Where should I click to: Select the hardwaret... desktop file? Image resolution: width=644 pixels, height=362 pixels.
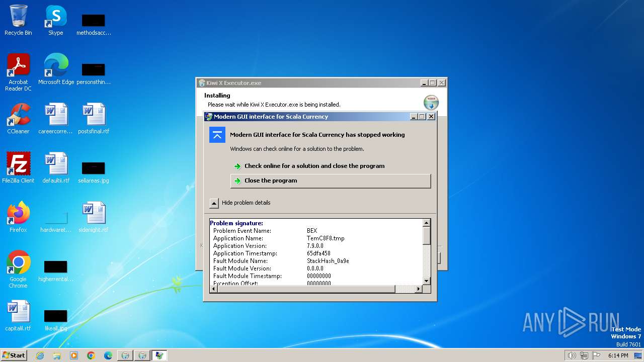56,222
